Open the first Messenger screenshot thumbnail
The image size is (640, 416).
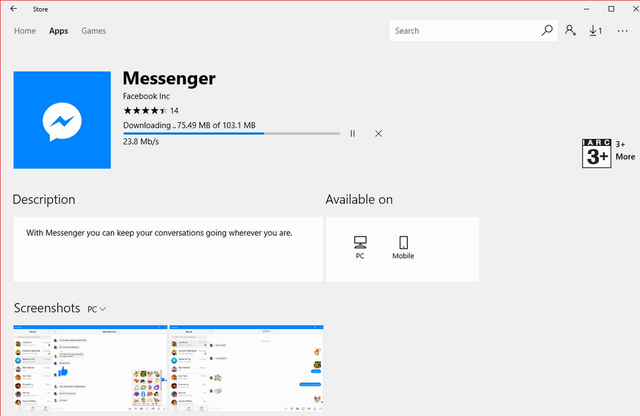[x=90, y=368]
